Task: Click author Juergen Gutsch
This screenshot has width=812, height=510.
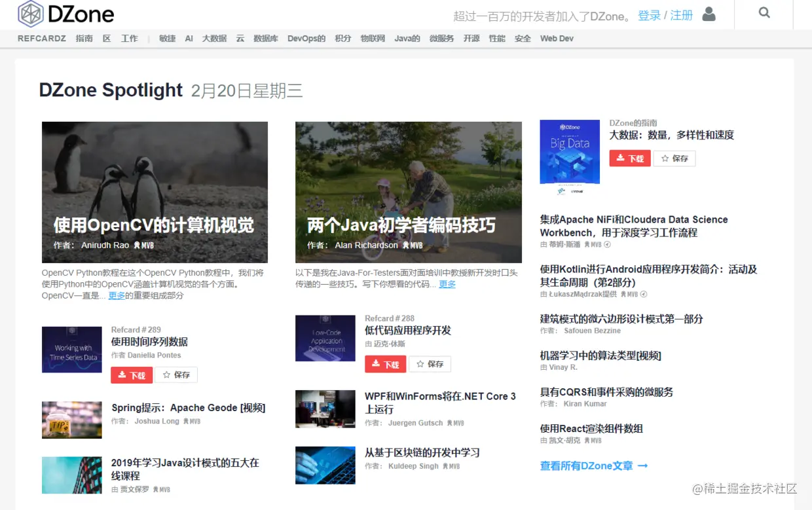Action: pos(415,424)
